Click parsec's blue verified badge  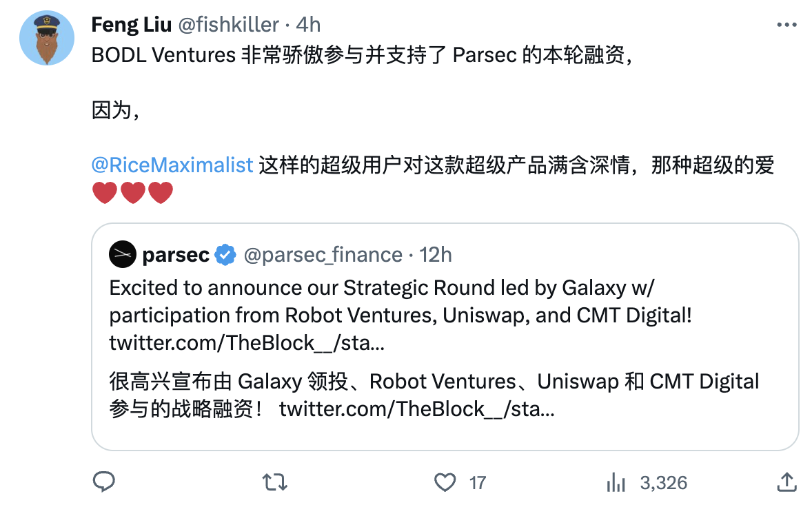point(225,255)
